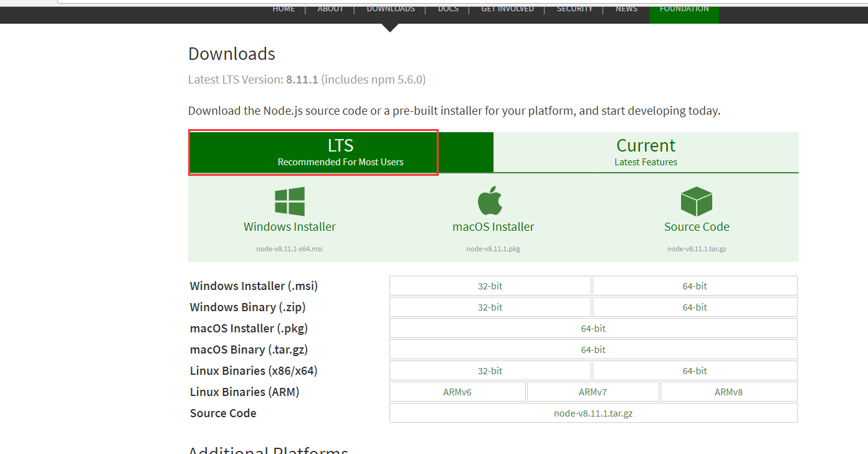Download macOS Binary (.tar.gz) 64-bit
Image resolution: width=868 pixels, height=454 pixels.
(593, 349)
